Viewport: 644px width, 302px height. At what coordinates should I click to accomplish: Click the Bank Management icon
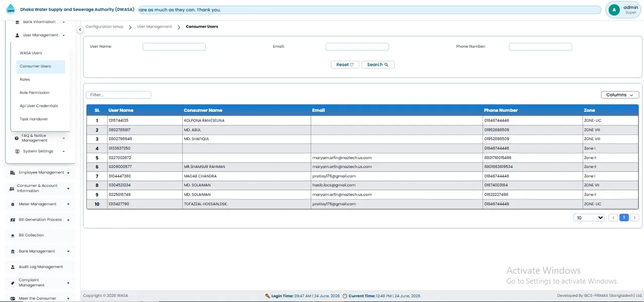pos(13,251)
